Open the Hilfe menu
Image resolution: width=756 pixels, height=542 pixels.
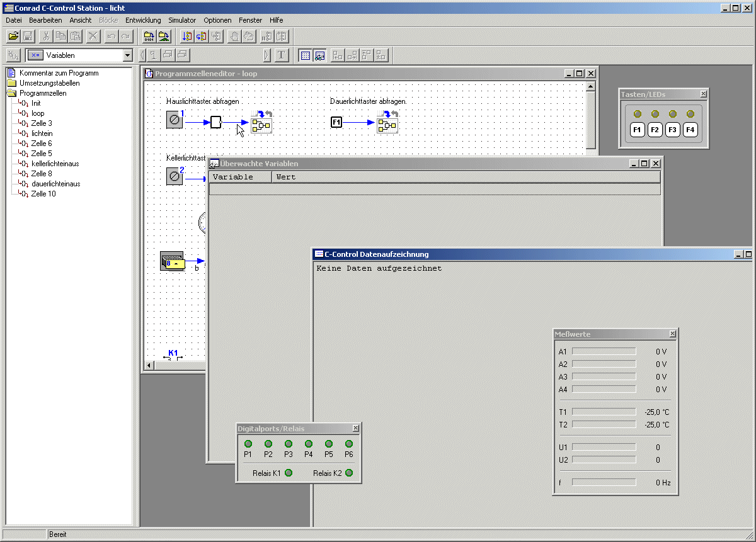(277, 20)
